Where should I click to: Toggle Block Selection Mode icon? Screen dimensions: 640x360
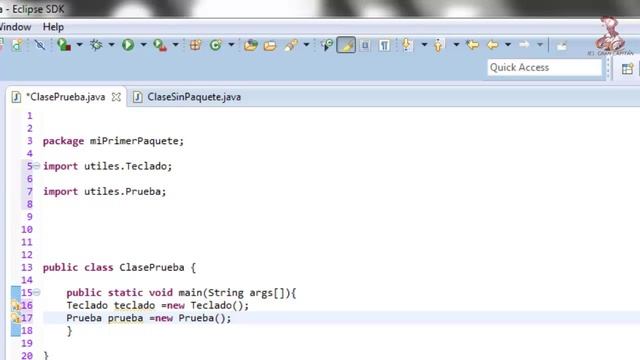[x=365, y=45]
